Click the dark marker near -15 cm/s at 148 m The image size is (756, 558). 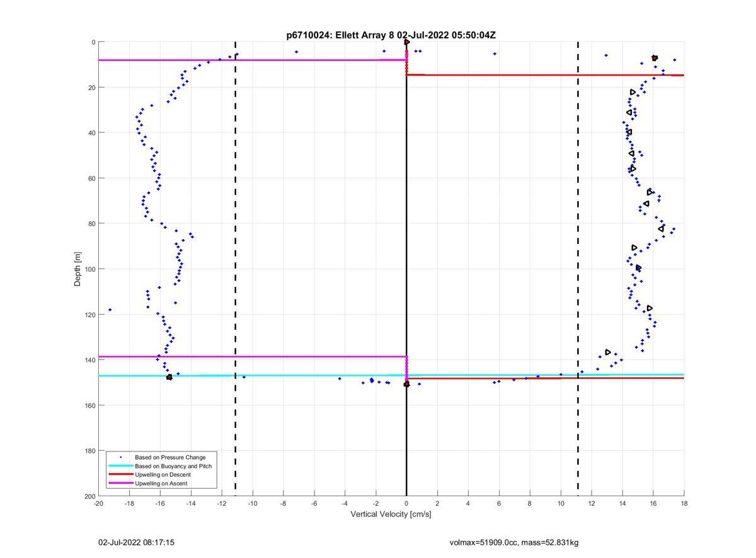point(169,377)
